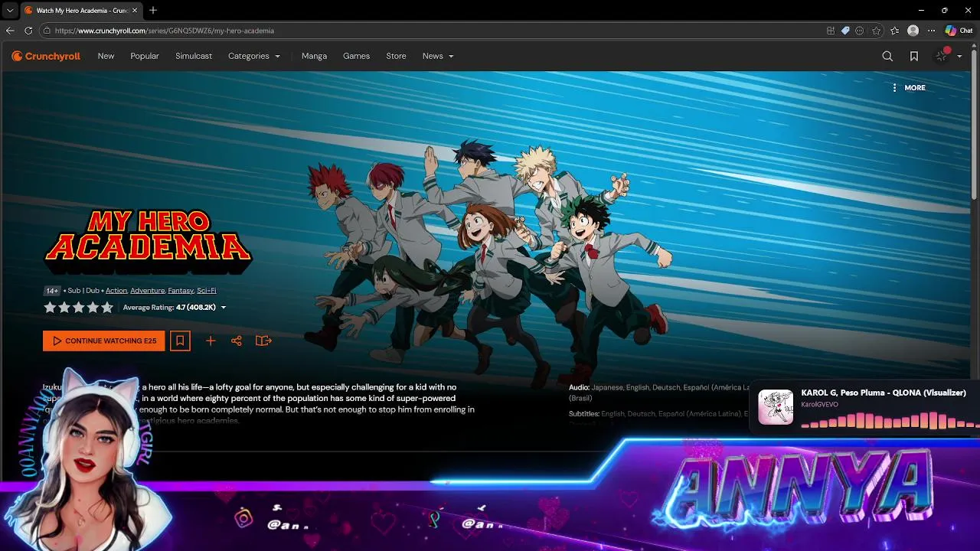Rate series two stars
Viewport: 980px width, 551px height.
click(x=64, y=308)
